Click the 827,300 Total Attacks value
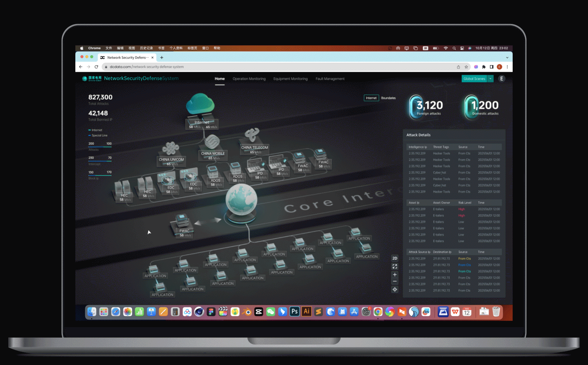This screenshot has width=588, height=365. click(x=100, y=97)
